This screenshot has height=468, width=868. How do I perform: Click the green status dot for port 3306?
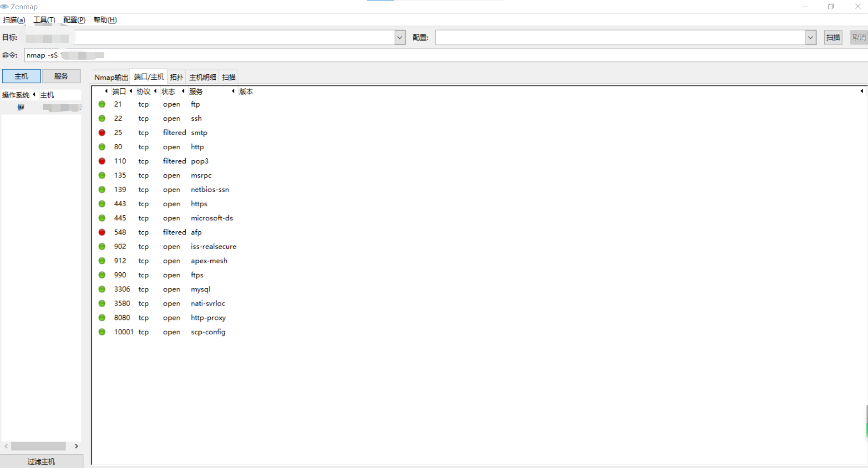tap(102, 289)
